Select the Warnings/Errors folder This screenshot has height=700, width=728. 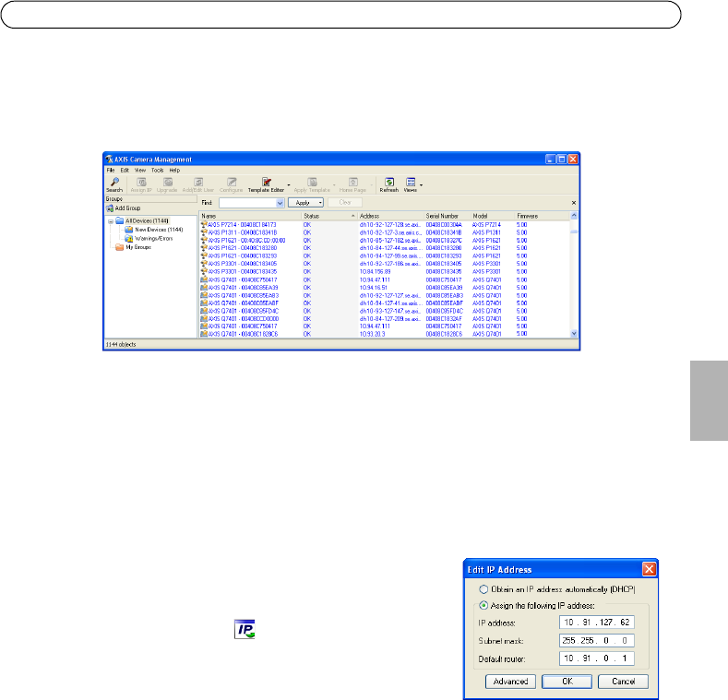point(127,238)
